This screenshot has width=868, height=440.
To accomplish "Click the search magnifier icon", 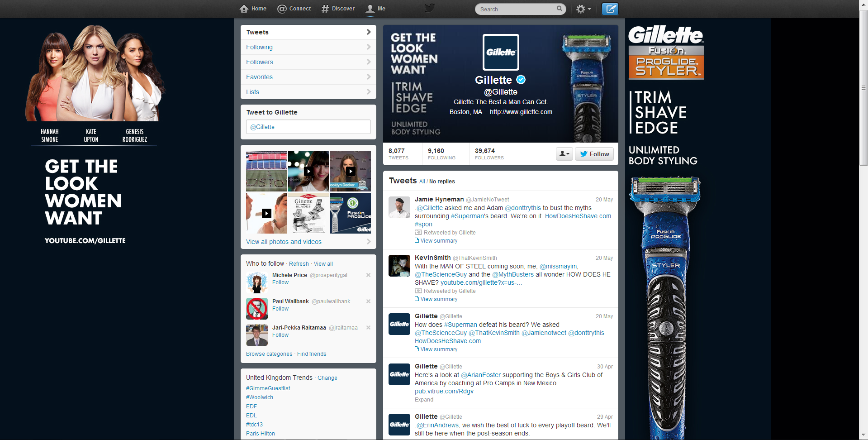I will [560, 9].
